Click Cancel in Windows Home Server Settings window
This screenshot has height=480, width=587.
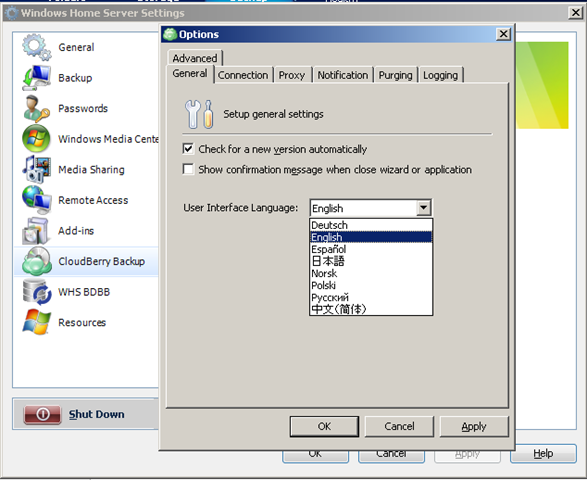click(391, 456)
